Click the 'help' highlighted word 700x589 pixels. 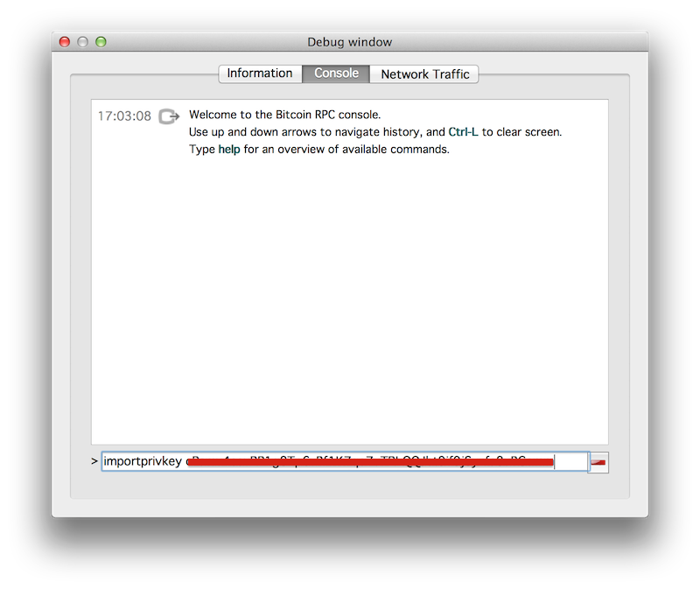pyautogui.click(x=229, y=149)
